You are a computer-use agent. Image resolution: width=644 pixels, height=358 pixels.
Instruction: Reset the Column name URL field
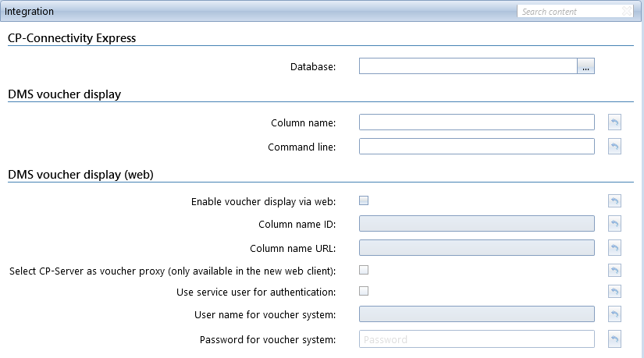pos(614,247)
